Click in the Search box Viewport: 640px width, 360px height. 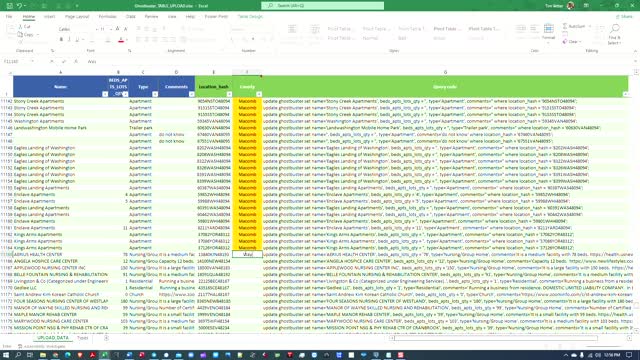[x=322, y=6]
